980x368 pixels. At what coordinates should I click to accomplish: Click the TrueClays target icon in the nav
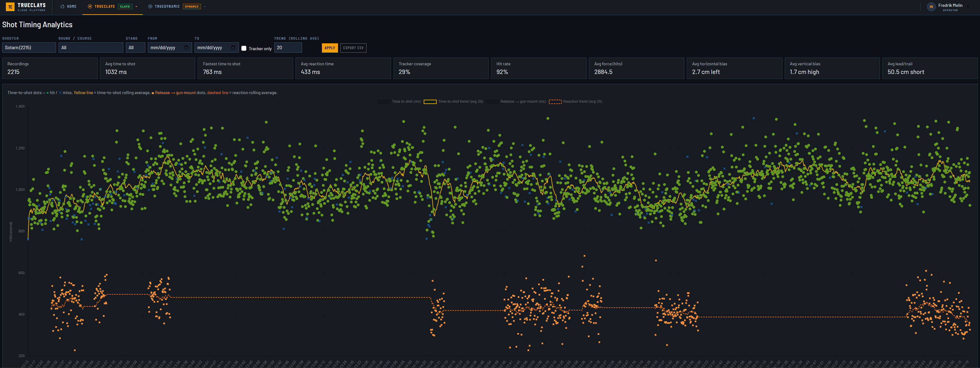click(90, 6)
